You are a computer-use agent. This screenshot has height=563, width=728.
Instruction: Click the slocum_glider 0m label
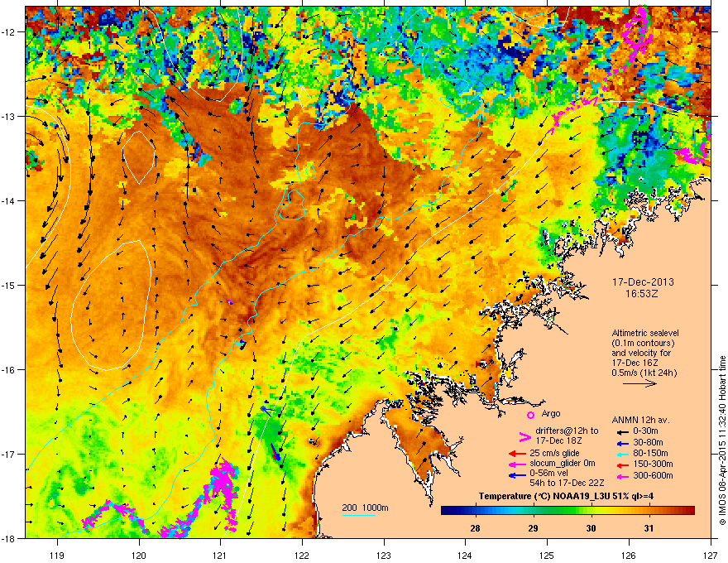pyautogui.click(x=563, y=464)
